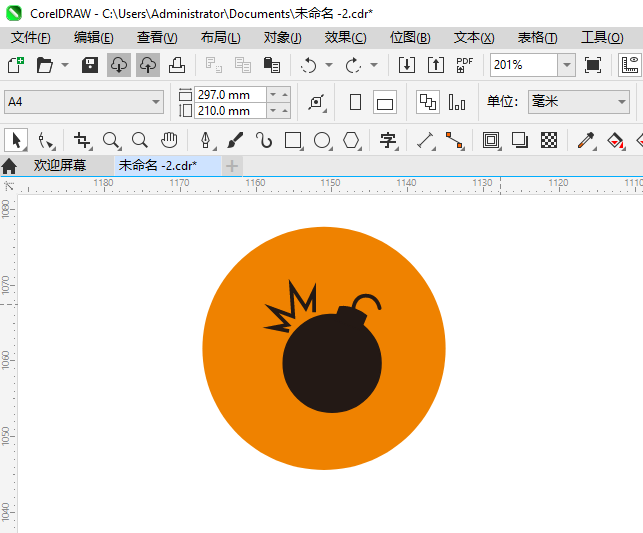
Task: Open the 文件(F) menu
Action: [31, 38]
